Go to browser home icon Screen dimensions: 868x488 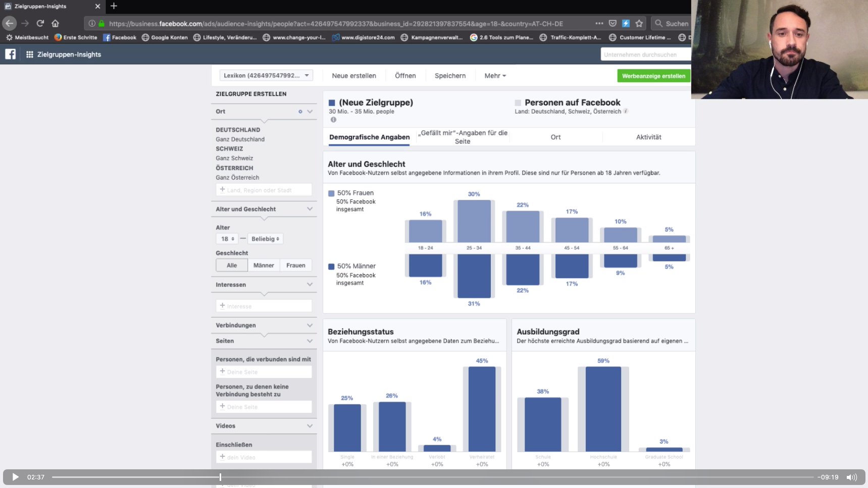tap(56, 23)
